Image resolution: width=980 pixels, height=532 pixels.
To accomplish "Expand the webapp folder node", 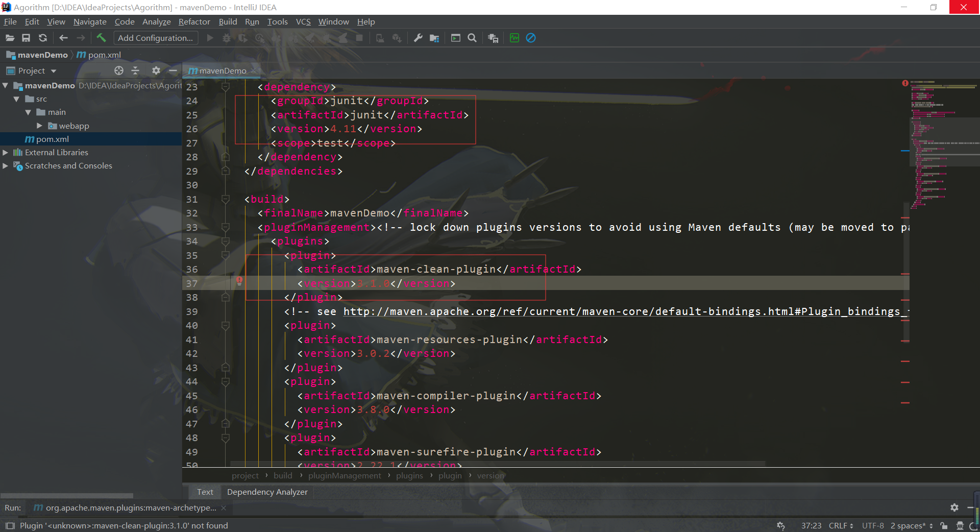I will coord(39,126).
